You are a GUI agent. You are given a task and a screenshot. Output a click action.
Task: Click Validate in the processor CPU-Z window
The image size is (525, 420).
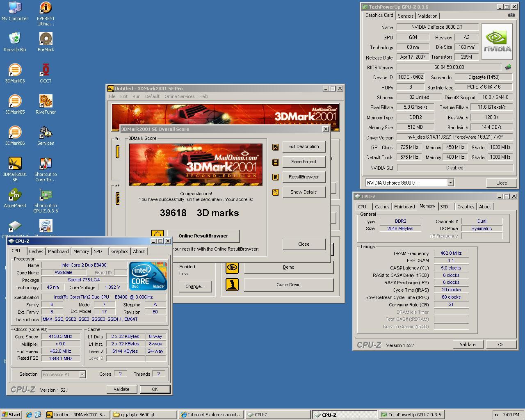(x=121, y=389)
